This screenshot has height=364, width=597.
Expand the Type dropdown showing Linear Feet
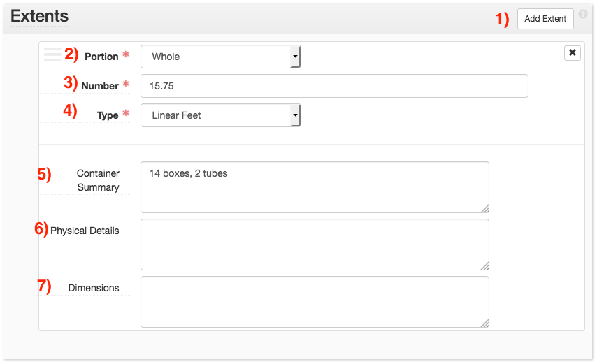220,115
